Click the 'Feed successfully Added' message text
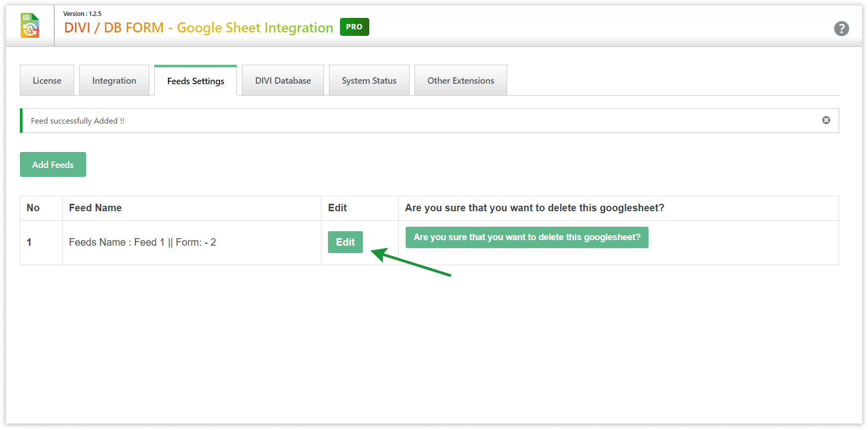Viewport: 868px width, 430px height. coord(78,121)
